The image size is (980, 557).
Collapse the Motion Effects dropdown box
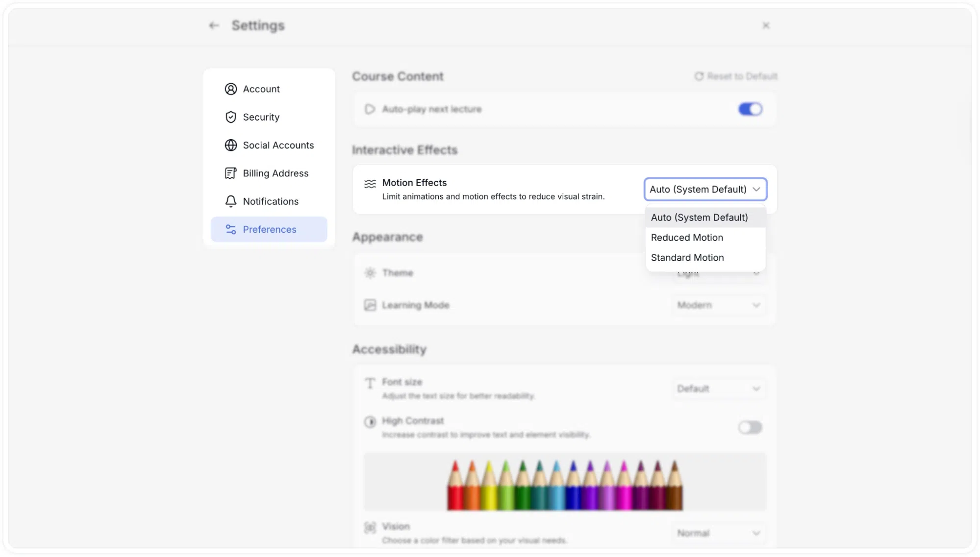point(705,190)
